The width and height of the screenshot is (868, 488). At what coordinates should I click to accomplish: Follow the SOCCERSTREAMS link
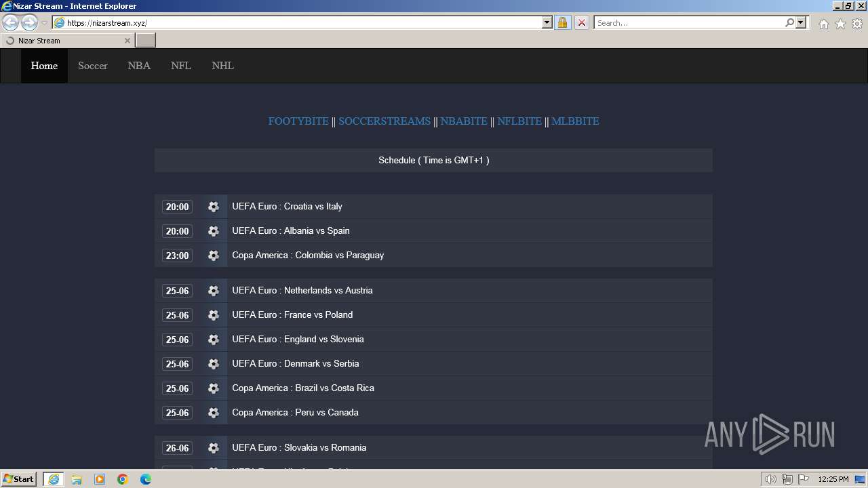(x=384, y=121)
